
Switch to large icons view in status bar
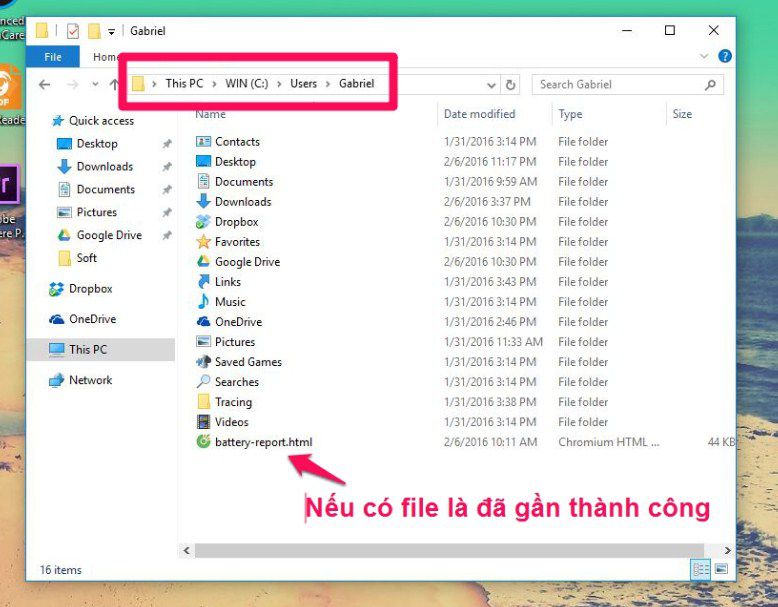[x=719, y=569]
